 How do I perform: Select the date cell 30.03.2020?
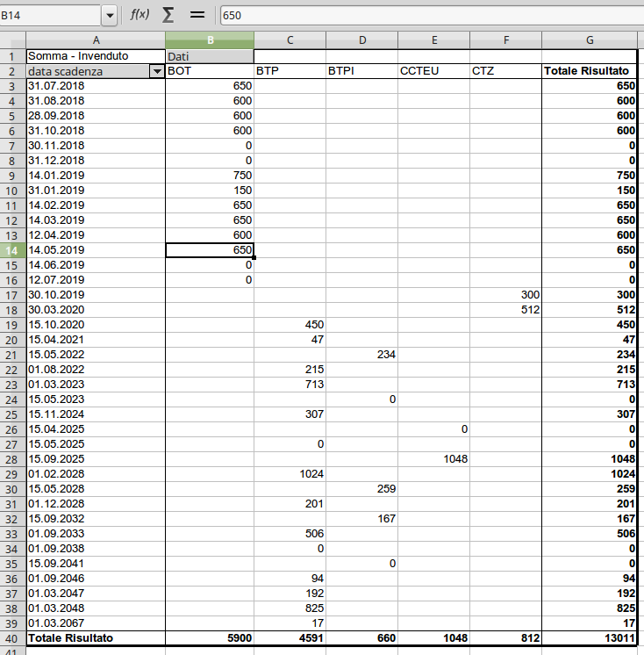(x=96, y=310)
